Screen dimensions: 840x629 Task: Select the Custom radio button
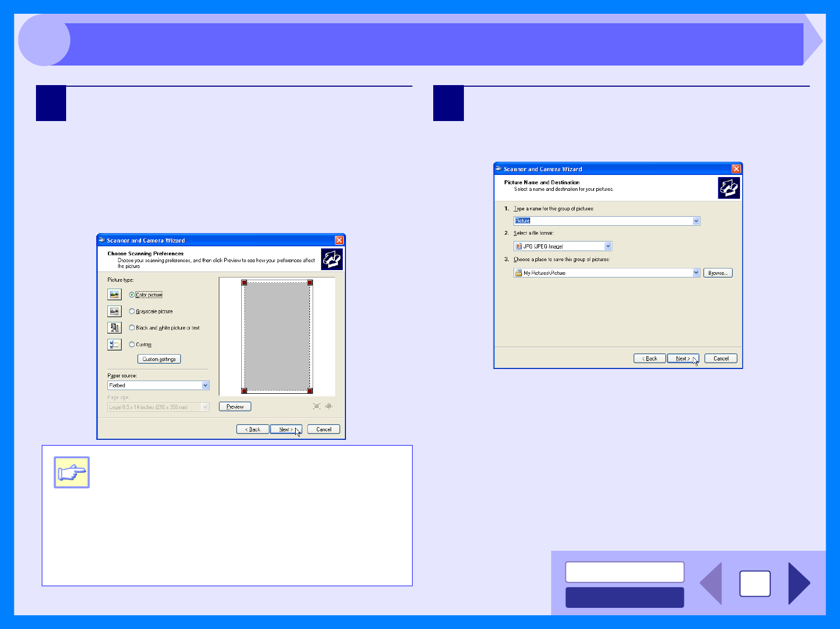132,344
